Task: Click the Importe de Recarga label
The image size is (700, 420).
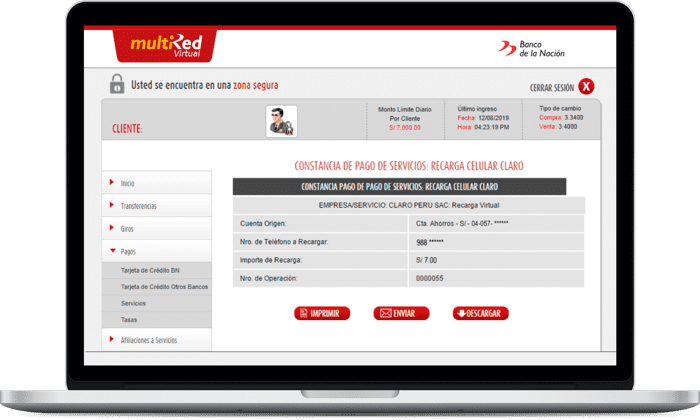Action: coord(271,260)
